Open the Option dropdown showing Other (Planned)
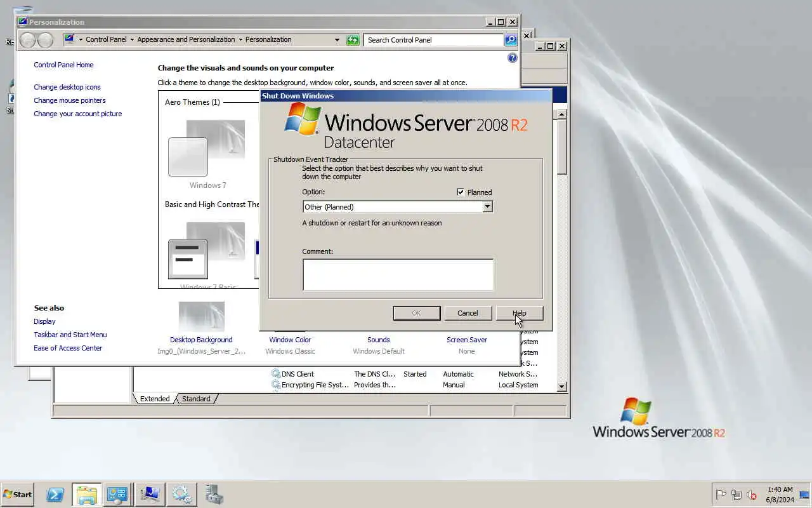The height and width of the screenshot is (508, 812). 487,206
